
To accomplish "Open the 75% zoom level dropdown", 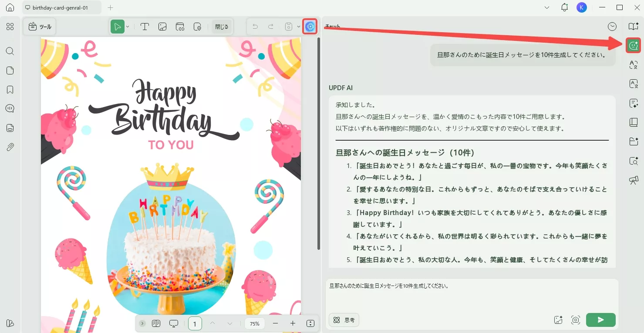I will (x=254, y=323).
